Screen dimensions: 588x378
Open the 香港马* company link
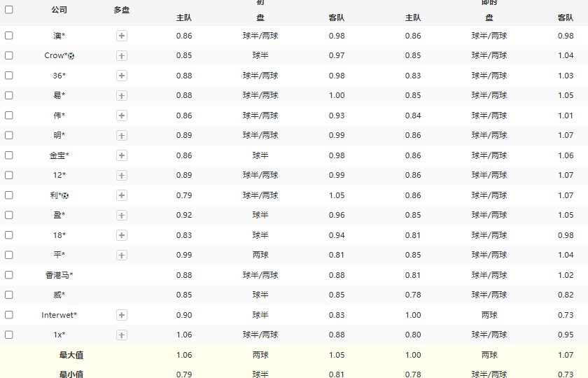click(x=59, y=275)
